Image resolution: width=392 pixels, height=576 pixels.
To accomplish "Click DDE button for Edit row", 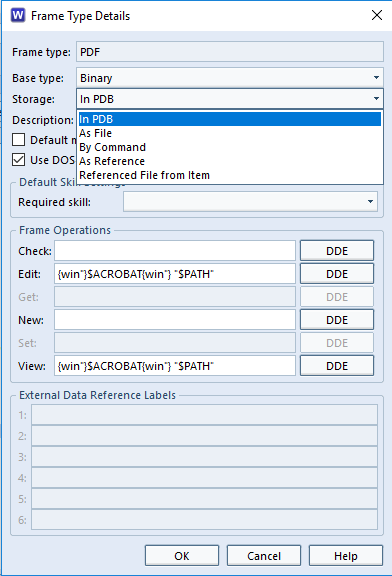I will click(x=337, y=274).
